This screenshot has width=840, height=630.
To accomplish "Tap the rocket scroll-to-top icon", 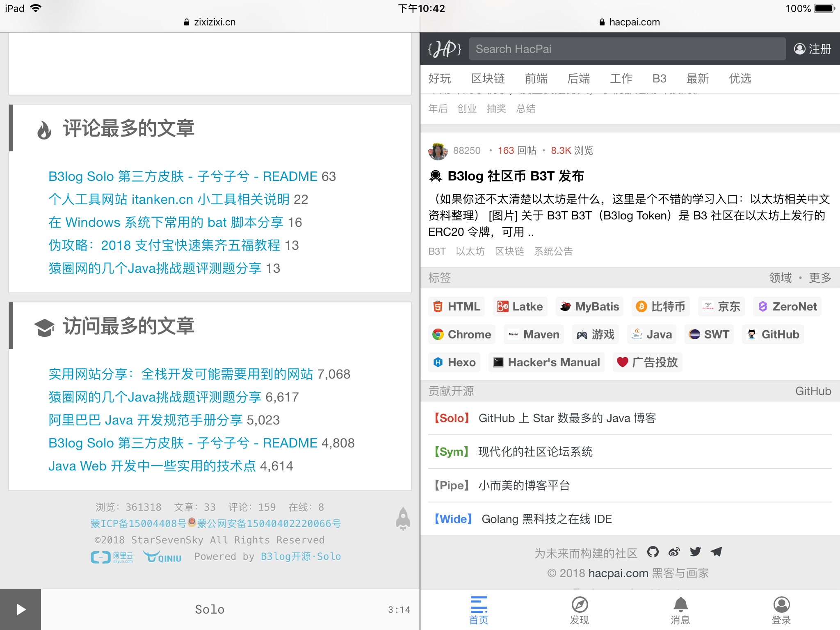I will 403,519.
